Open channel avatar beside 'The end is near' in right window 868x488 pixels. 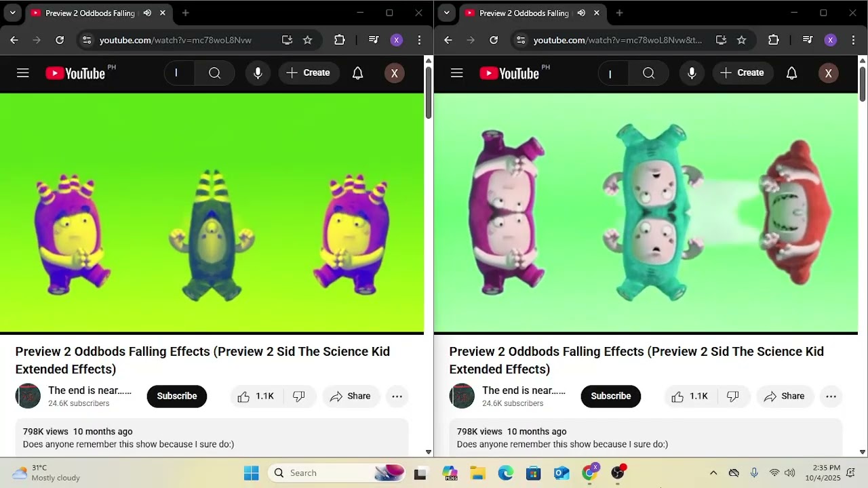tap(462, 396)
